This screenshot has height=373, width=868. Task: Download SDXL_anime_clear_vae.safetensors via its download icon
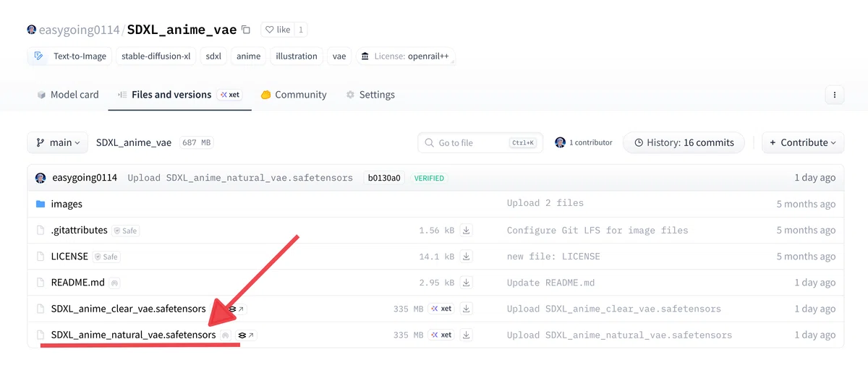467,309
